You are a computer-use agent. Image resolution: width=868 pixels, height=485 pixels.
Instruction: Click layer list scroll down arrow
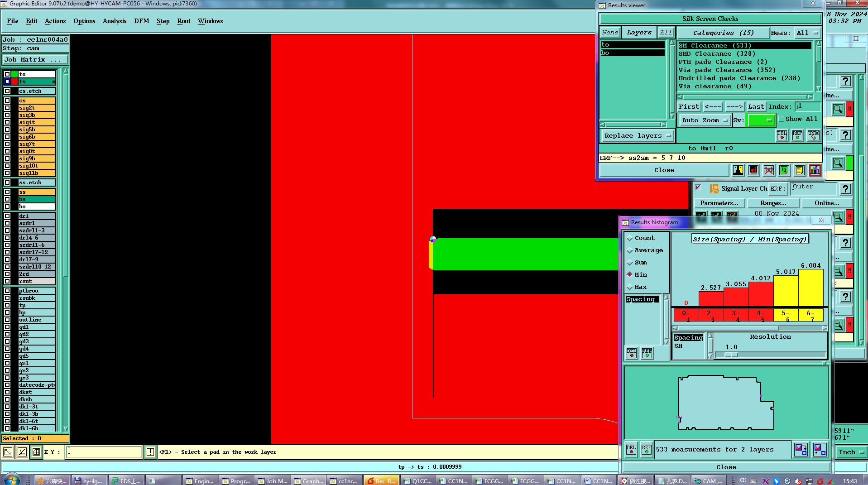click(66, 429)
